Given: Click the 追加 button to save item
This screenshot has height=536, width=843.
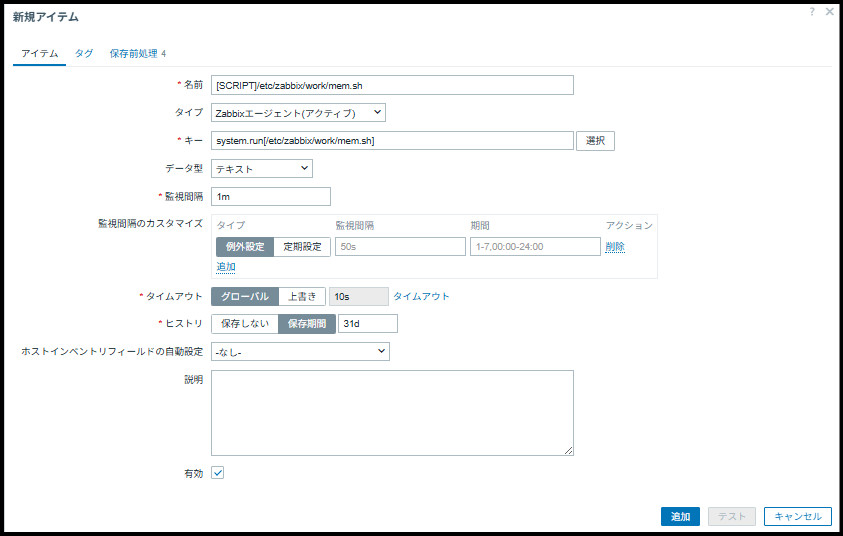Looking at the screenshot, I should 680,516.
